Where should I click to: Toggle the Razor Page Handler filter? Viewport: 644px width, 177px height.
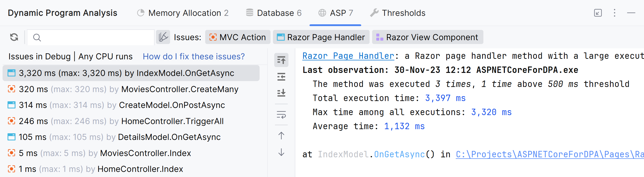pos(321,37)
